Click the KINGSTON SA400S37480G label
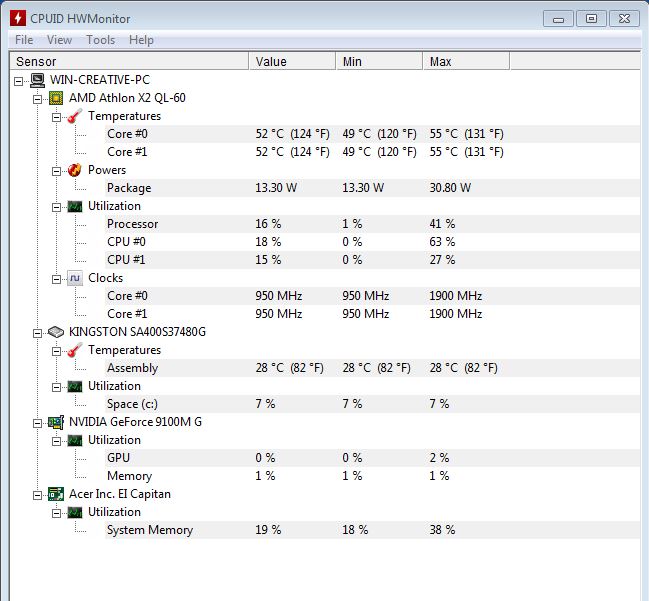This screenshot has height=601, width=649. coord(137,332)
